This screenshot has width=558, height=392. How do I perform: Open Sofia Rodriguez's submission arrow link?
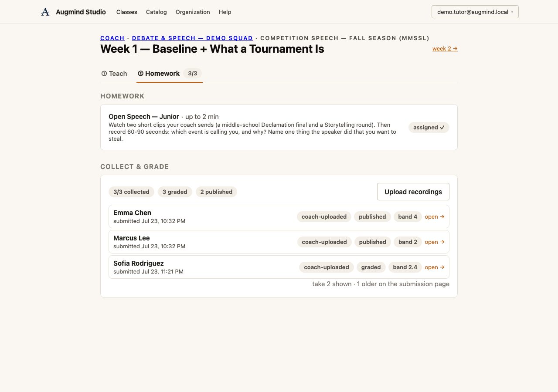[x=435, y=267]
